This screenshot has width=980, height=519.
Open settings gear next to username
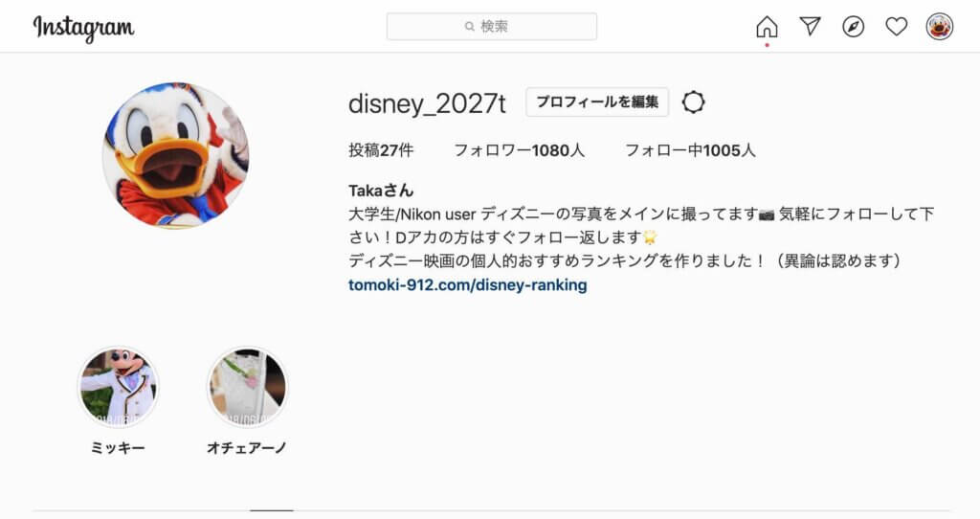pos(693,102)
